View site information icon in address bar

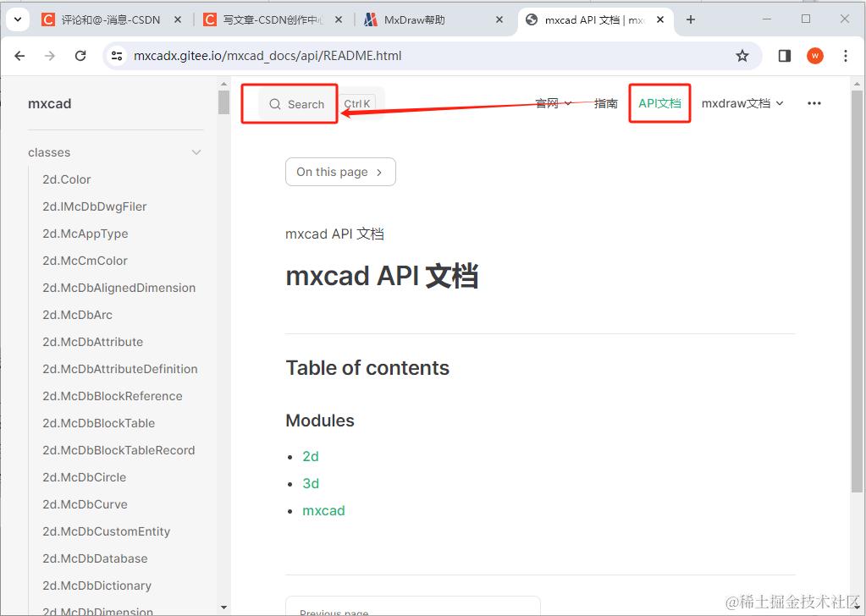(117, 56)
